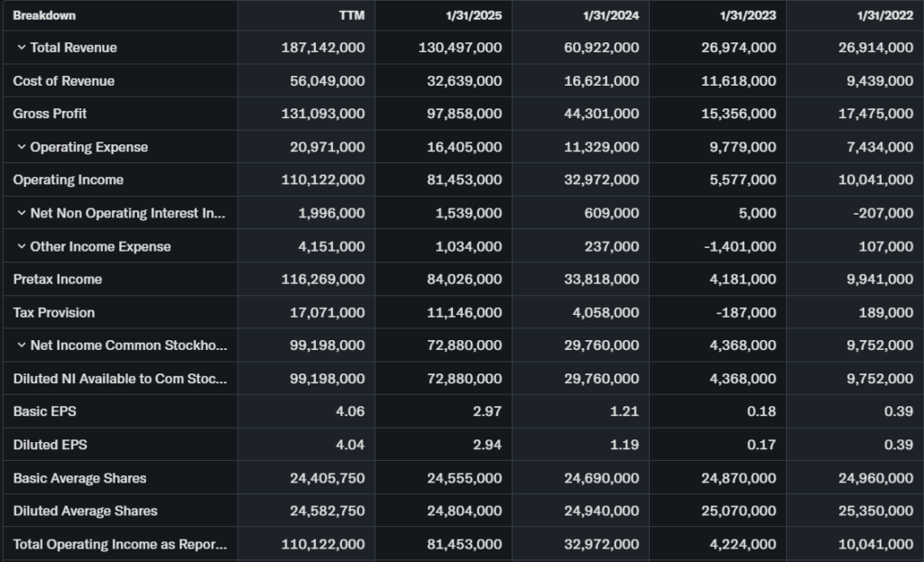
Task: Click the Breakdown column header
Action: 44,15
